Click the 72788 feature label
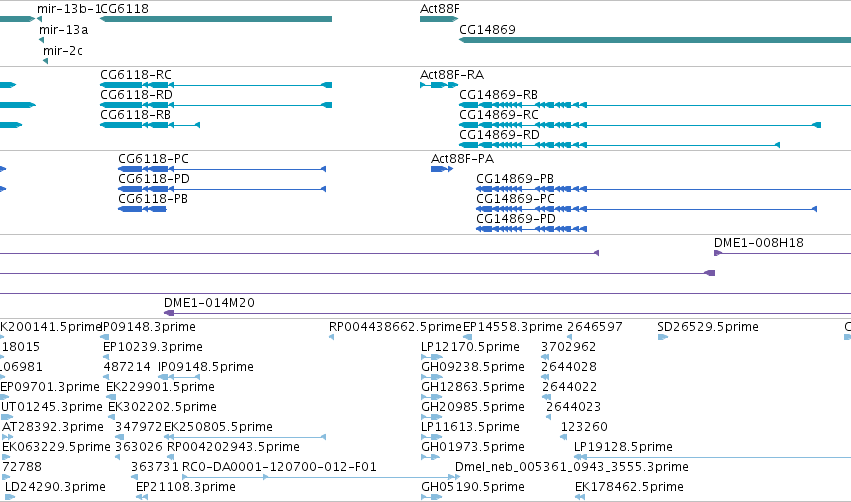 22,467
